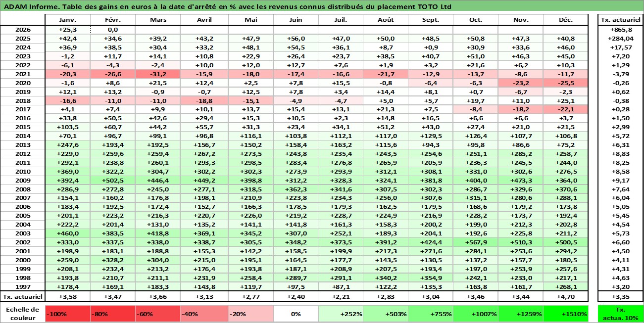Select the 2026 January cell +25,3

(67, 30)
